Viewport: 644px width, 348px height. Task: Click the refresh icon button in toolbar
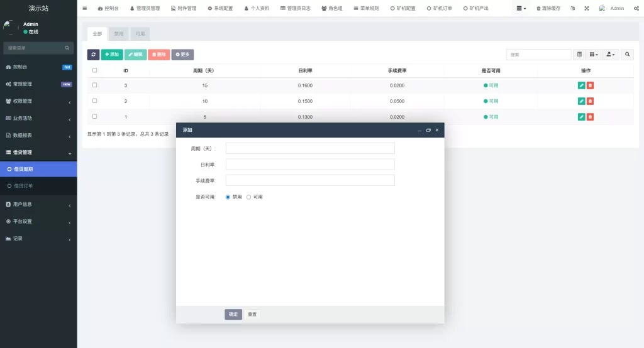[93, 55]
